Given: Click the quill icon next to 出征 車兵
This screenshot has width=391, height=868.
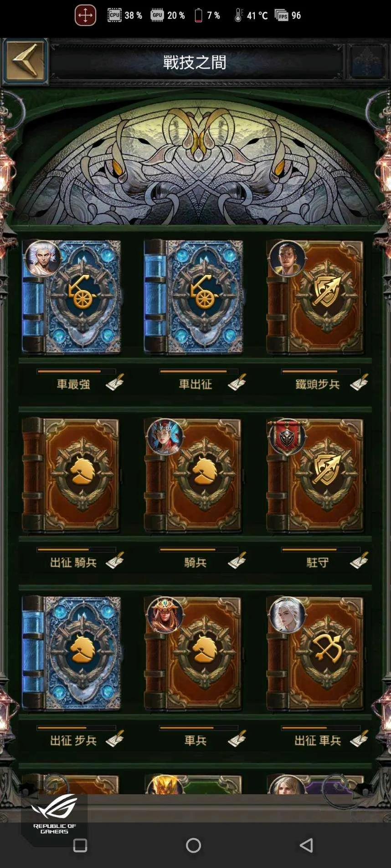Looking at the screenshot, I should point(359,738).
